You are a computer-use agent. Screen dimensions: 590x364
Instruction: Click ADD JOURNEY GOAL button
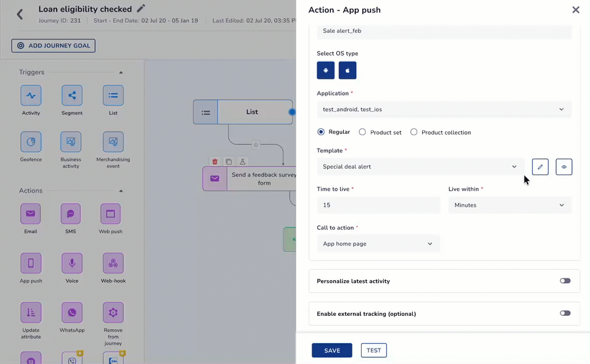pos(54,46)
